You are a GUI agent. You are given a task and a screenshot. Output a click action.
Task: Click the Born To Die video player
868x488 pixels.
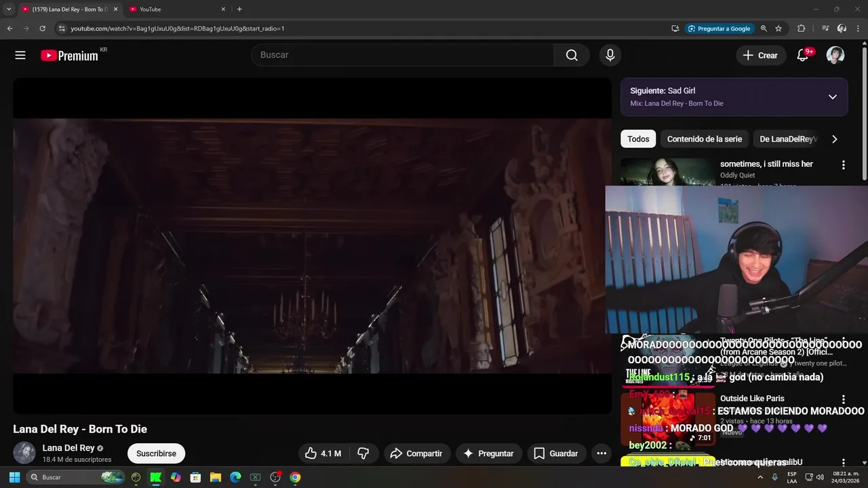click(312, 245)
